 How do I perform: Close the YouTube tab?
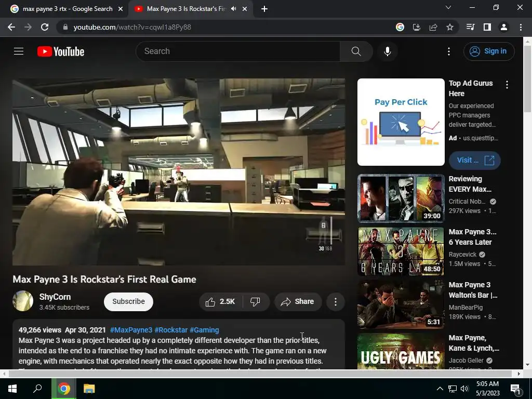(245, 9)
